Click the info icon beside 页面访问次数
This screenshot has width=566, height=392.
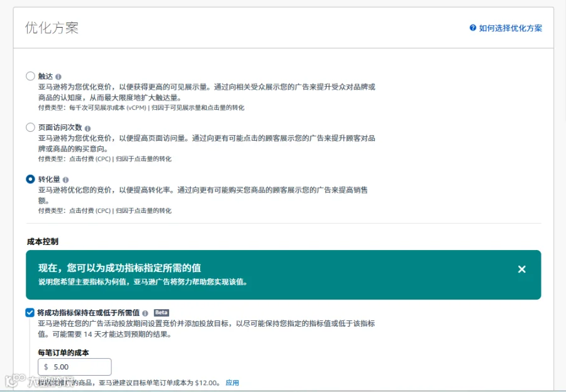pyautogui.click(x=87, y=128)
